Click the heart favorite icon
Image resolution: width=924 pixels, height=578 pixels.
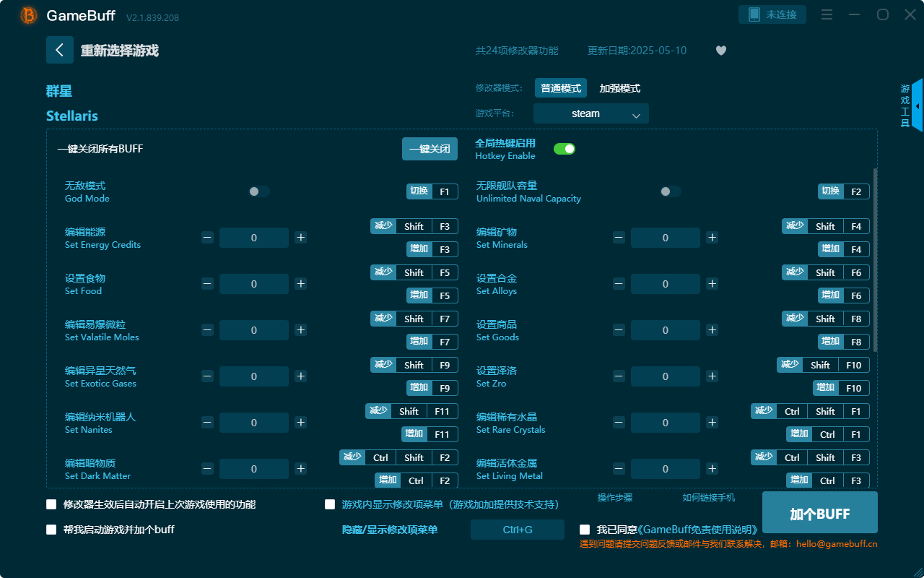(720, 51)
